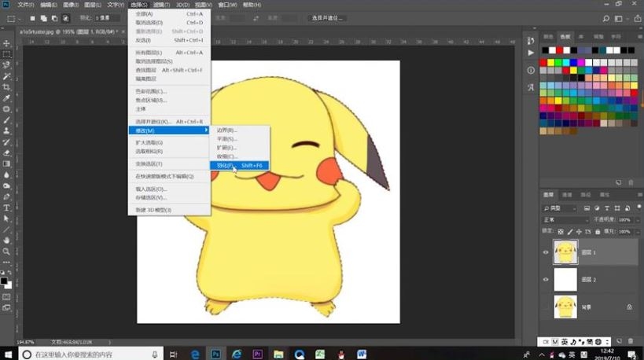Hide 图层 2 layer with eye icon
Screen dimensions: 644x360
(x=546, y=280)
